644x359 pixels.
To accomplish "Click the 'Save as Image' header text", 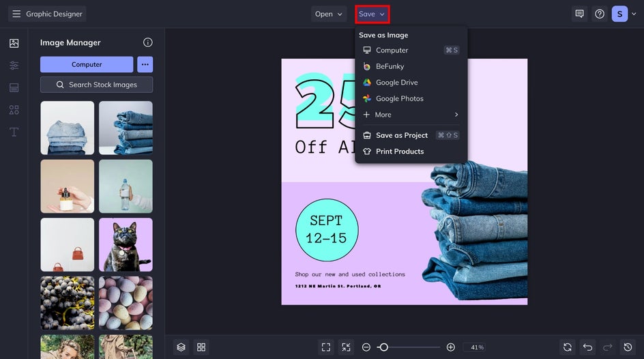I will click(383, 35).
